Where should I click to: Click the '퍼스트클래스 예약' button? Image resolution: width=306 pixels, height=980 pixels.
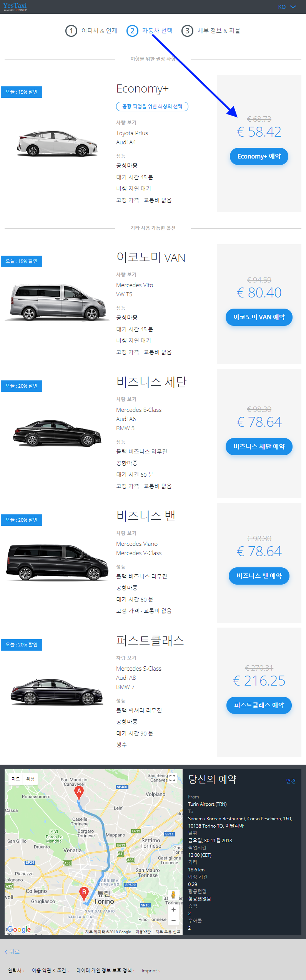(x=259, y=705)
